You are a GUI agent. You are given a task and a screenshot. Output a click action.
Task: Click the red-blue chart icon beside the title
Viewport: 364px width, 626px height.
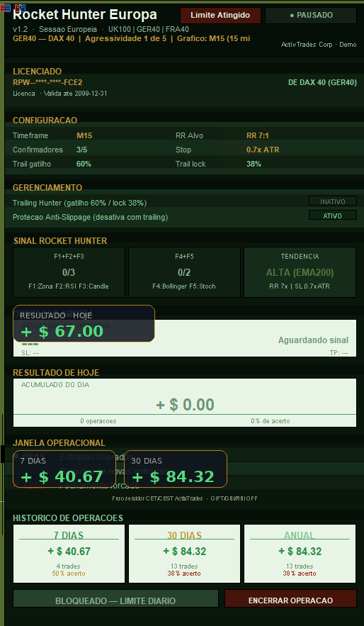[20, 8]
